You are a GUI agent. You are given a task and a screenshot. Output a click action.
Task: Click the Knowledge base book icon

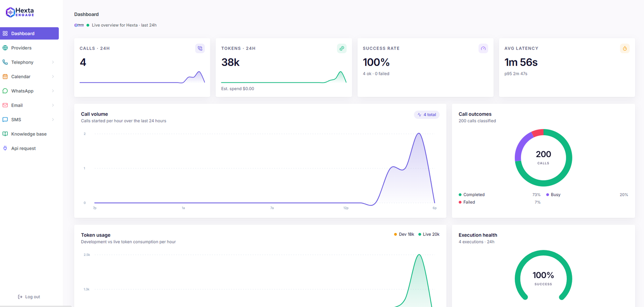tap(5, 134)
